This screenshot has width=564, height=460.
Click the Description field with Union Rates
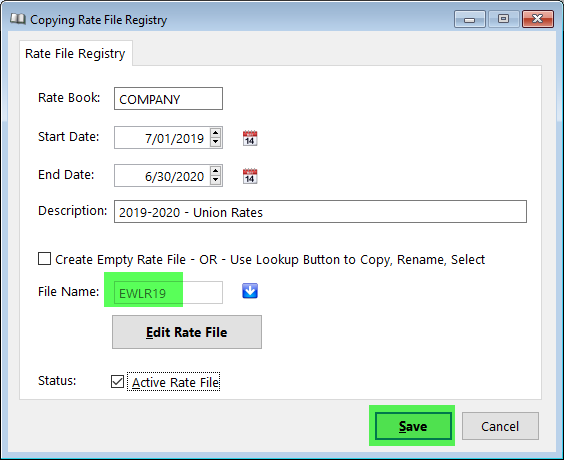(x=320, y=212)
